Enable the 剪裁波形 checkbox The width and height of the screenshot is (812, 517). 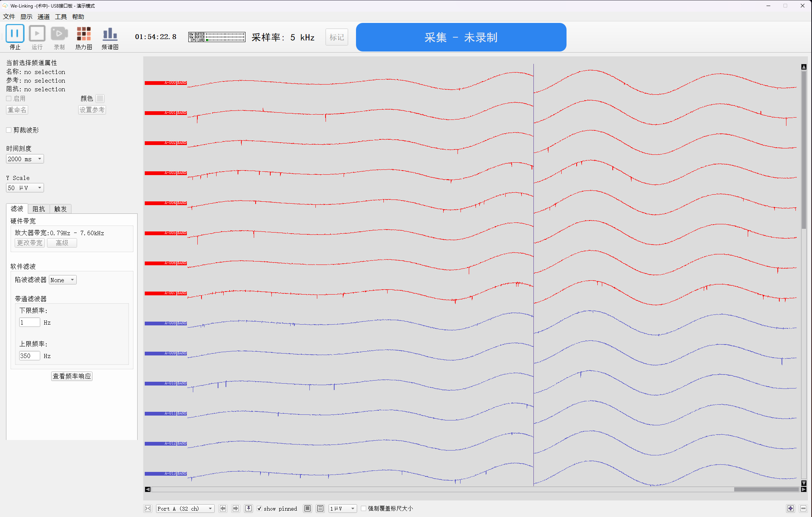tap(9, 130)
